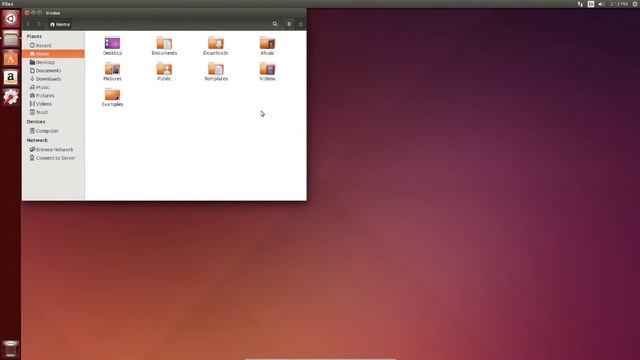Screen dimensions: 640x360
Task: Open the Documents folder icon in main pane
Action: [164, 43]
